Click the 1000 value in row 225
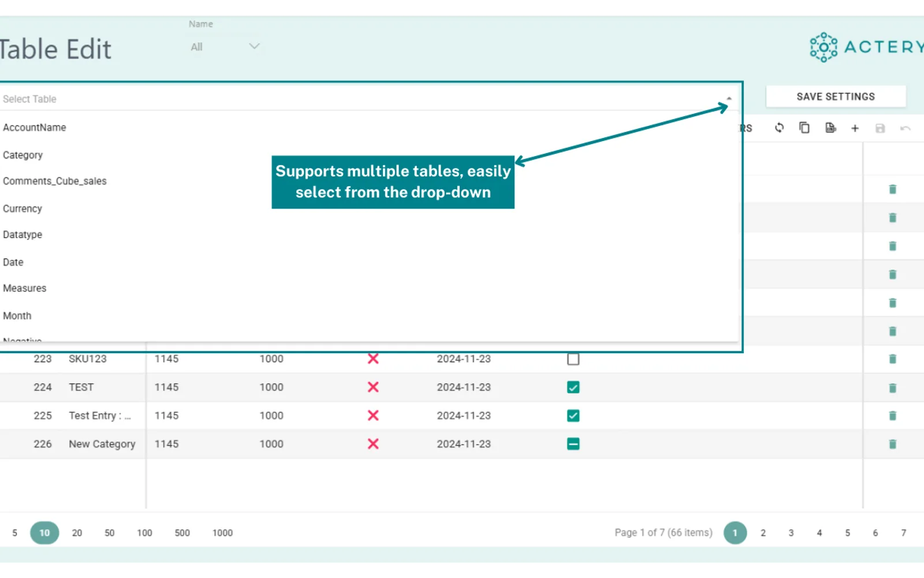Screen dimensions: 924x578 [x=271, y=416]
